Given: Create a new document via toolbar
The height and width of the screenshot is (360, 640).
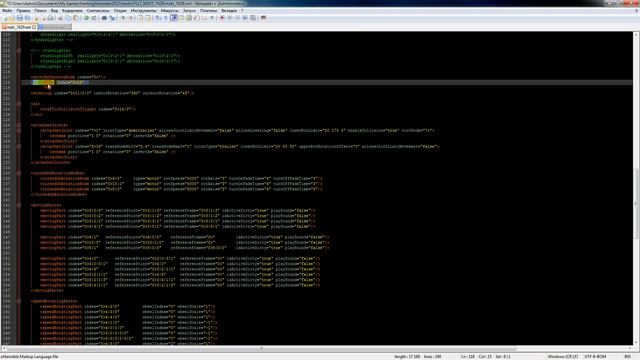Looking at the screenshot, I should coord(4,18).
